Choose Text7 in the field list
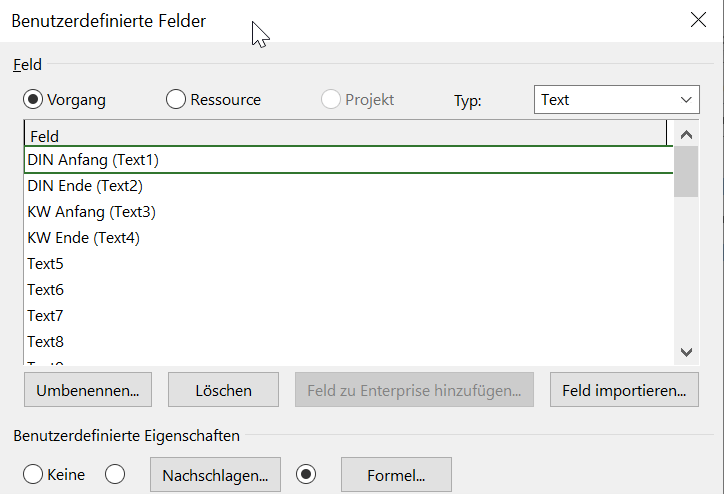This screenshot has height=494, width=724. click(46, 316)
